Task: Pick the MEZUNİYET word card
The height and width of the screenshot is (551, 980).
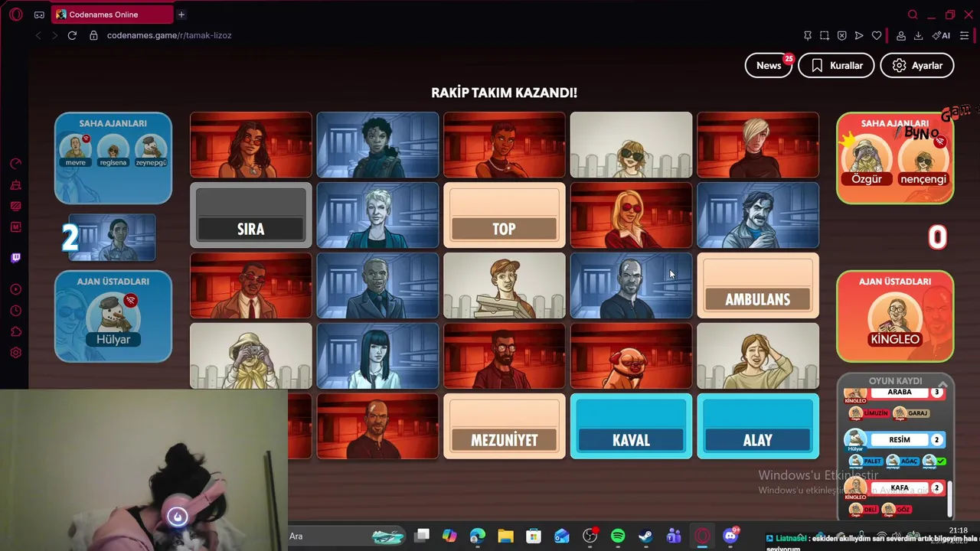Action: point(505,426)
